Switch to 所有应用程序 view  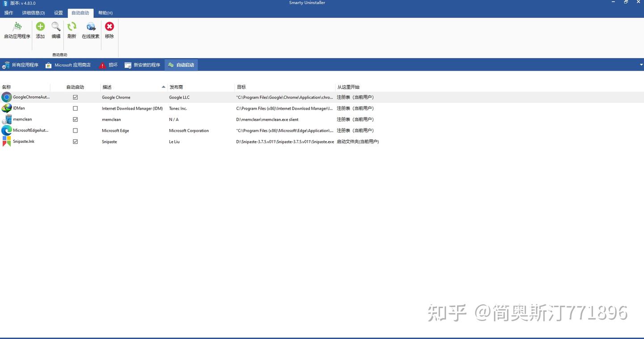click(20, 65)
